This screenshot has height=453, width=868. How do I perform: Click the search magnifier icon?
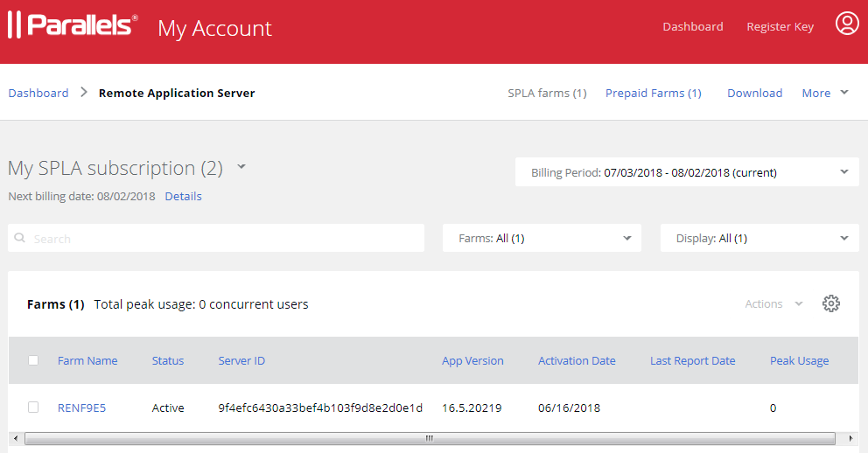click(20, 238)
